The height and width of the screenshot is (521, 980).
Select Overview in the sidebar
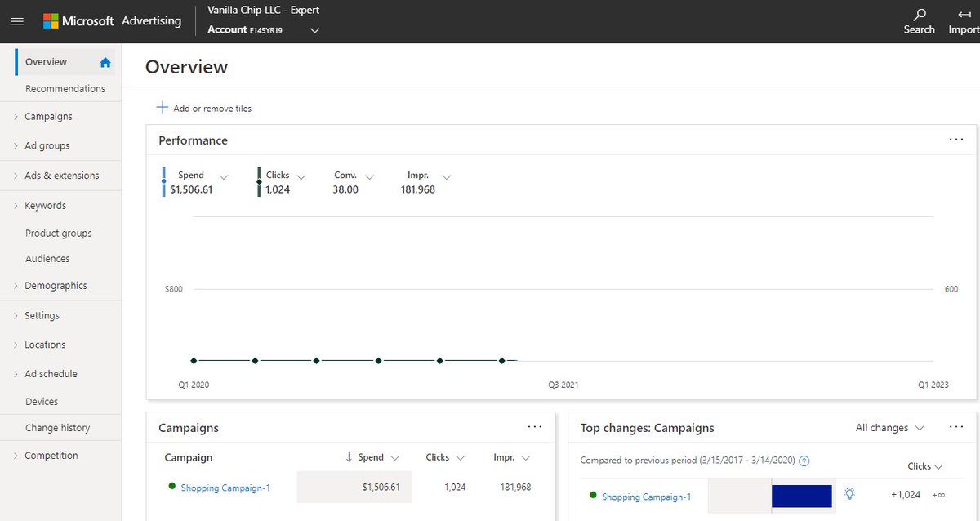coord(47,62)
